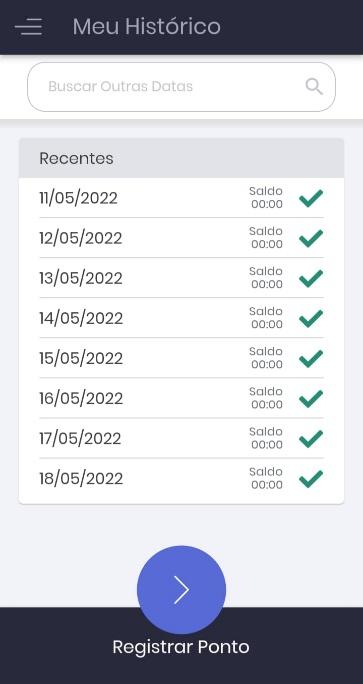Image resolution: width=363 pixels, height=684 pixels.
Task: Select the 15/05/2022 entry
Action: [182, 358]
